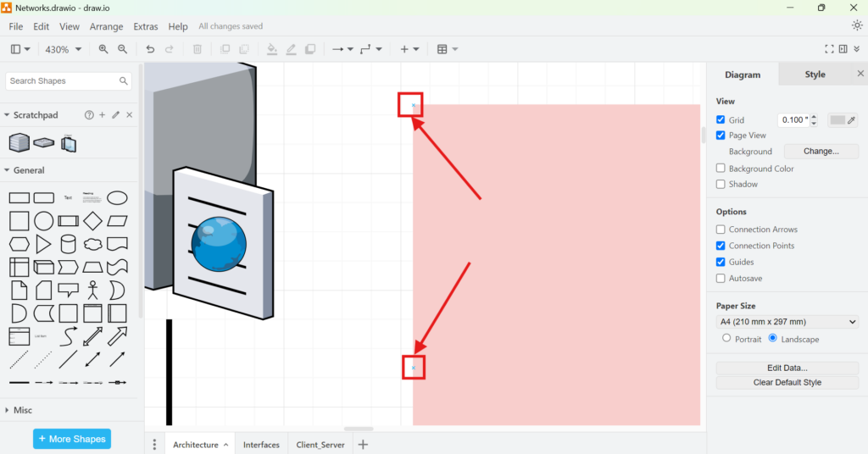
Task: Enable the Connection Arrows checkbox
Action: point(721,230)
